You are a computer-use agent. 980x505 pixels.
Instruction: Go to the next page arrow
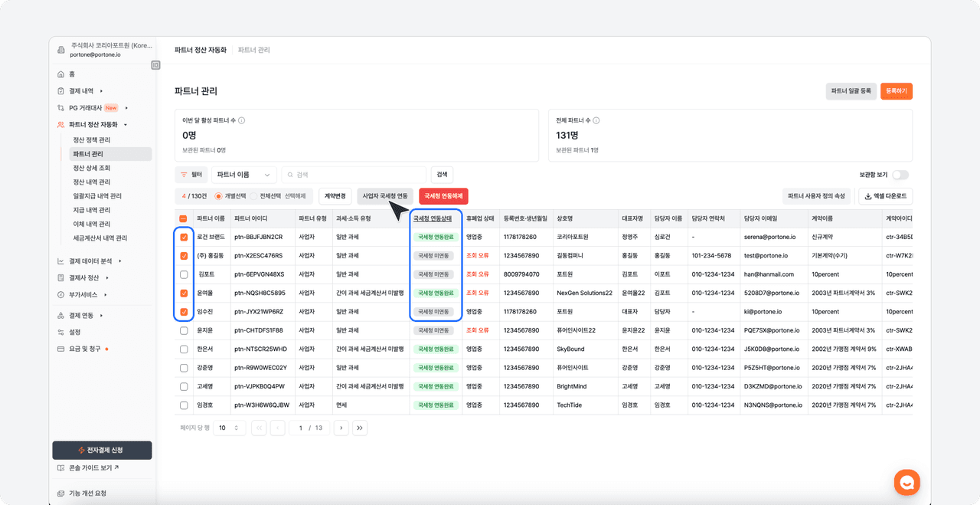[341, 428]
